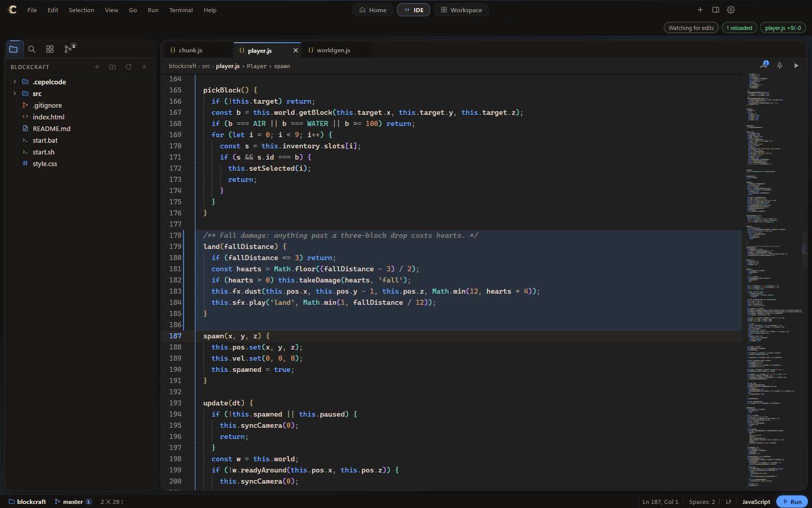Toggle the side panel layout icon
The width and height of the screenshot is (812, 508).
tap(716, 10)
